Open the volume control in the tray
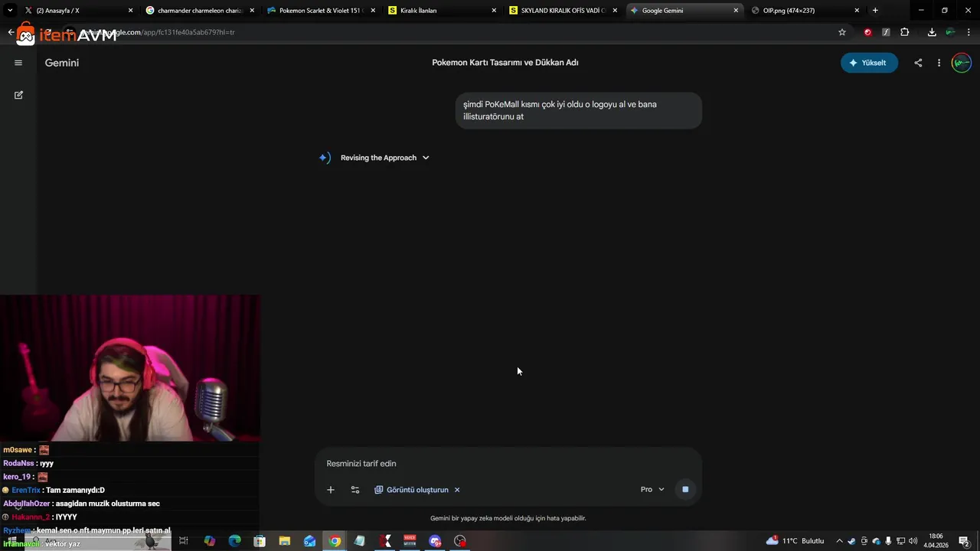Image resolution: width=980 pixels, height=551 pixels. pyautogui.click(x=913, y=541)
